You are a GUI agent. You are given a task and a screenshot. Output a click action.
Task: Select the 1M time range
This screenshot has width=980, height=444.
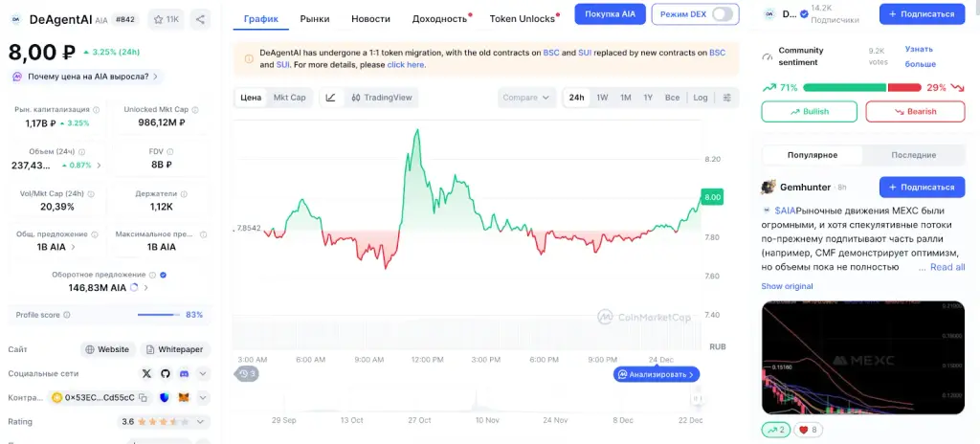[x=626, y=98]
